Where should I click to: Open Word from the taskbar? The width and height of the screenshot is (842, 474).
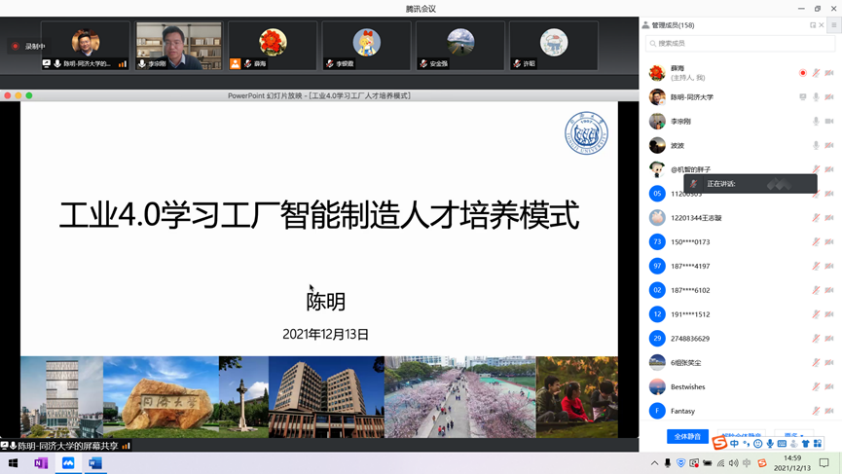95,464
